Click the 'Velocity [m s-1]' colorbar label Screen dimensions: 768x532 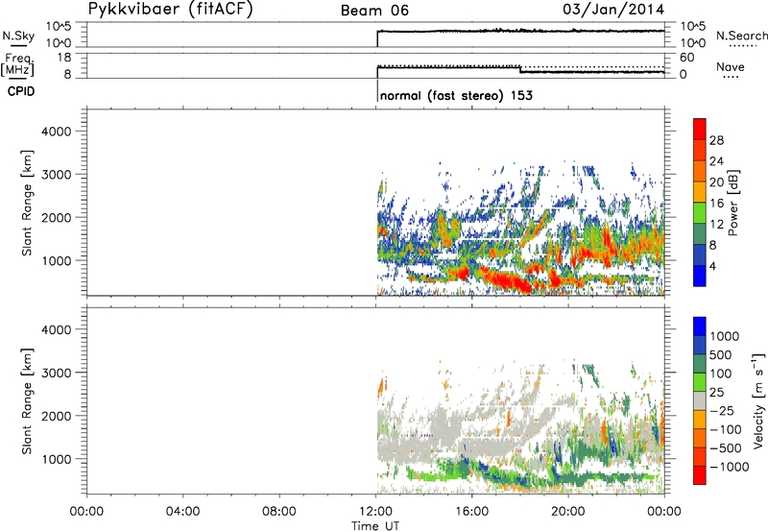[758, 400]
